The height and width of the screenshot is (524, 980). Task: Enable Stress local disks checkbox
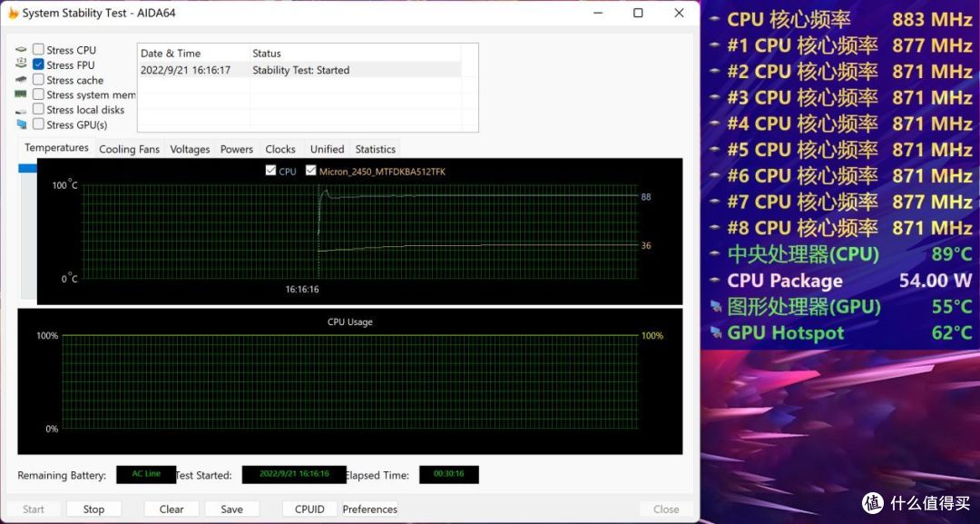tap(38, 109)
